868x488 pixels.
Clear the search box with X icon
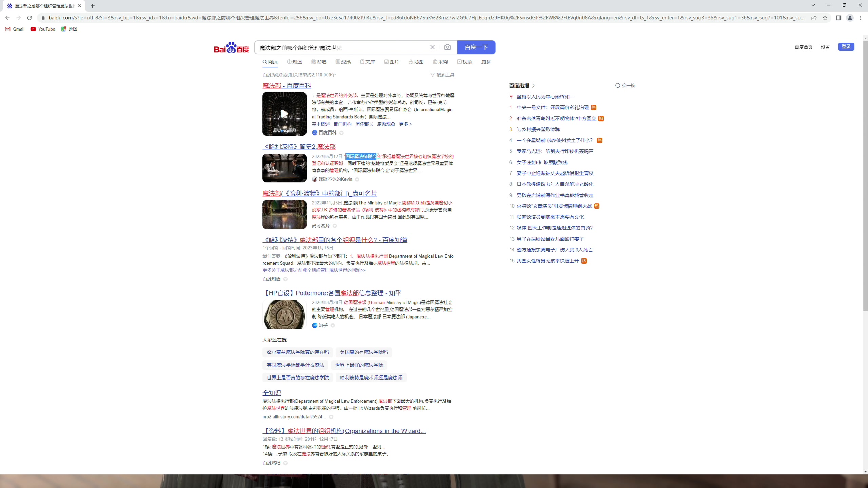point(432,47)
